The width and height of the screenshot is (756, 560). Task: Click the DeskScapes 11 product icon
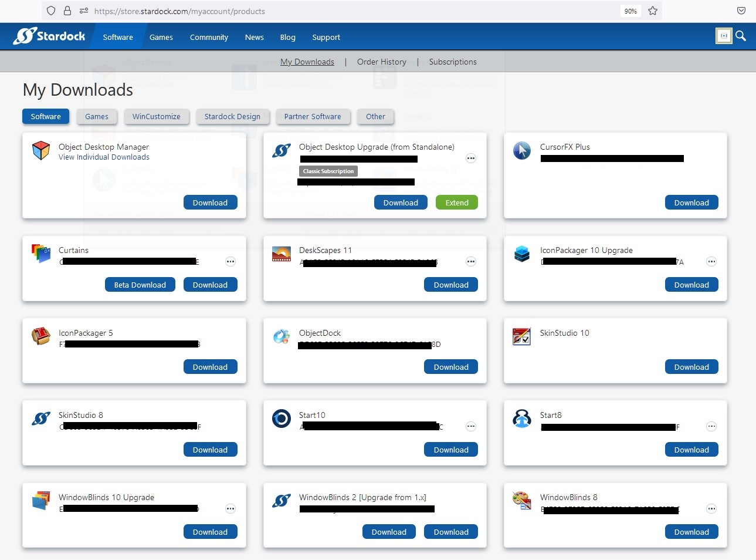(282, 254)
